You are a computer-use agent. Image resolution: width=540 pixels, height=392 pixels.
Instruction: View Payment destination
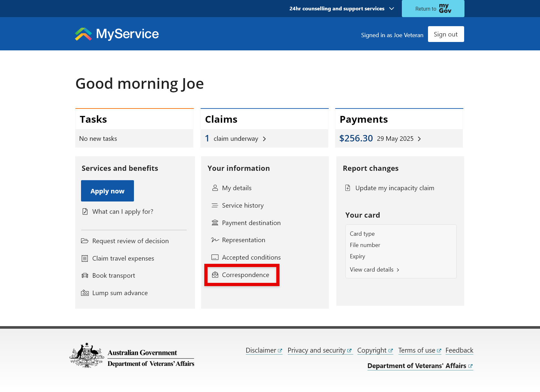pyautogui.click(x=251, y=222)
